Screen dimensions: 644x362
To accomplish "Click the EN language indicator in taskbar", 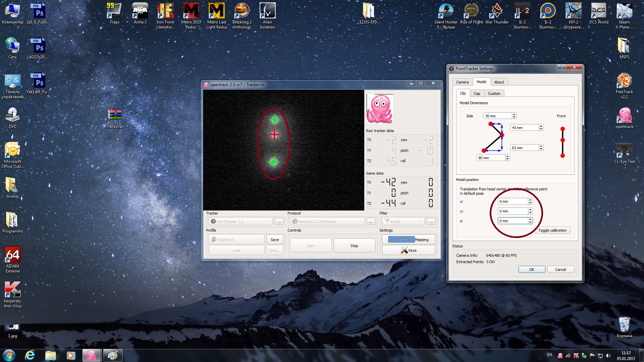I will pos(549,355).
